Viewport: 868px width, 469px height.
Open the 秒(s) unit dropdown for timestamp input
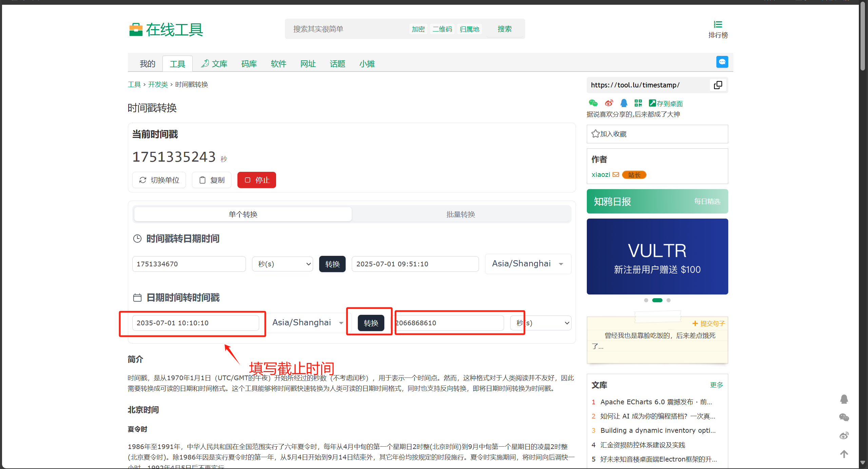click(x=283, y=264)
